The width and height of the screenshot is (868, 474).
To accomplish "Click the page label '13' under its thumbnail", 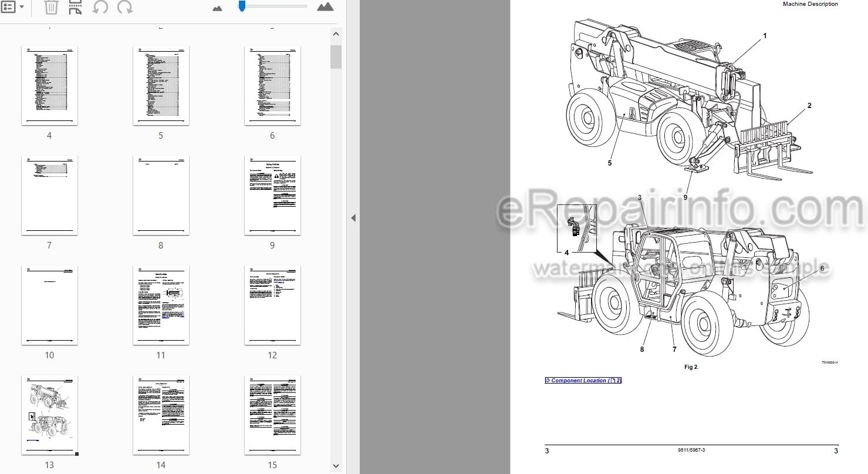I will [49, 465].
